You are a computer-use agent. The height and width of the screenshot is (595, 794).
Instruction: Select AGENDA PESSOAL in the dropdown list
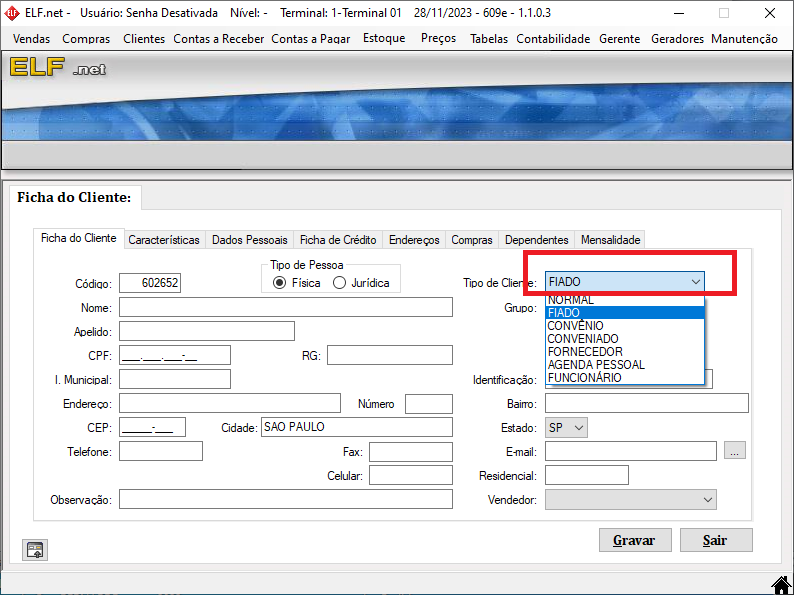coord(625,365)
